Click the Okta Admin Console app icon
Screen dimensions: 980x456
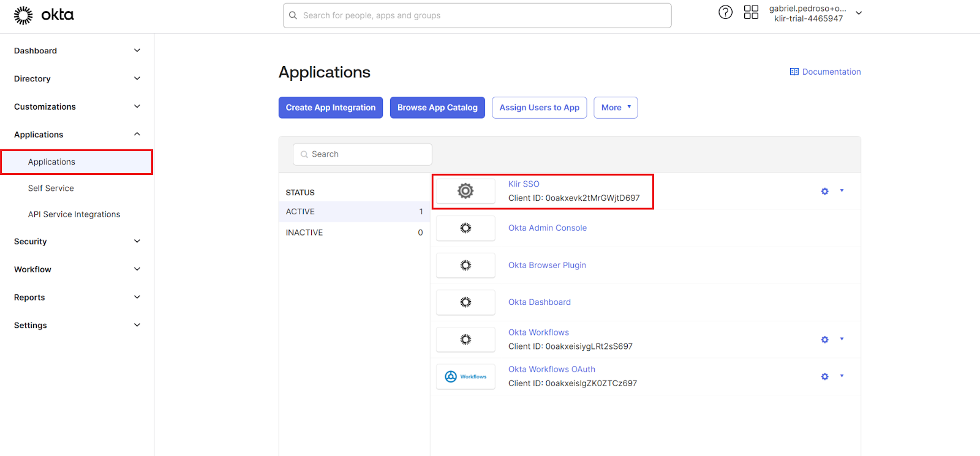[x=466, y=228]
